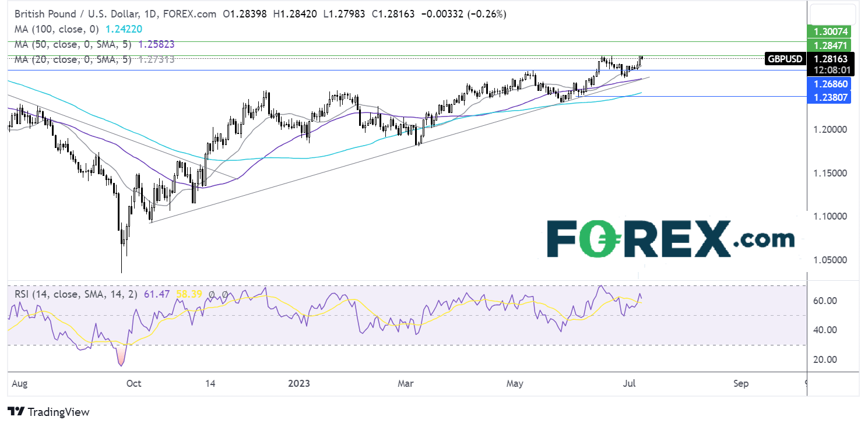868x427 pixels.
Task: Click the GBPUSD symbol price tag
Action: coord(786,59)
